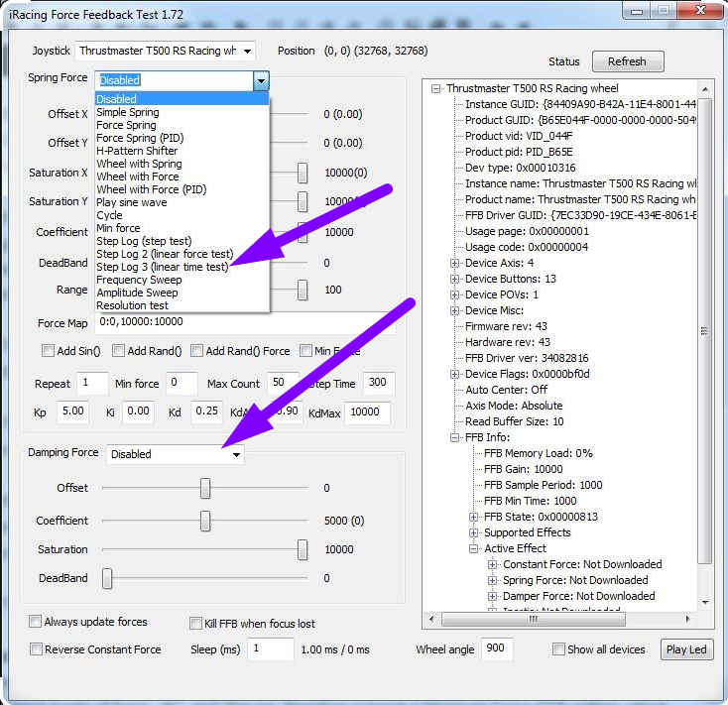
Task: Expand the Device Axis: 4 node
Action: (x=455, y=264)
